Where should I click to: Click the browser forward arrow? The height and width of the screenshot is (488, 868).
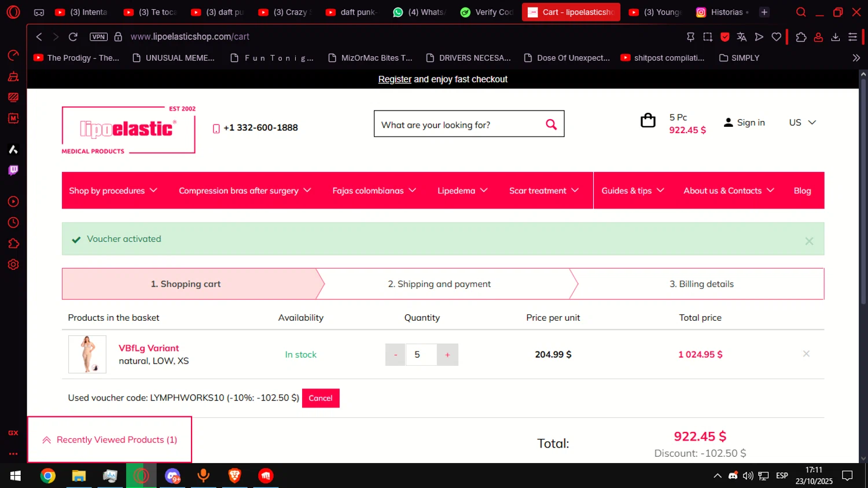coord(56,36)
